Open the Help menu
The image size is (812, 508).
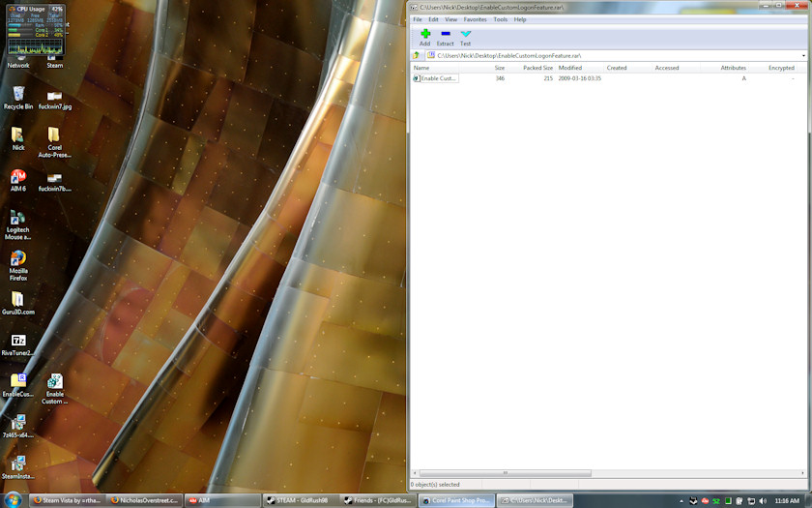click(520, 19)
